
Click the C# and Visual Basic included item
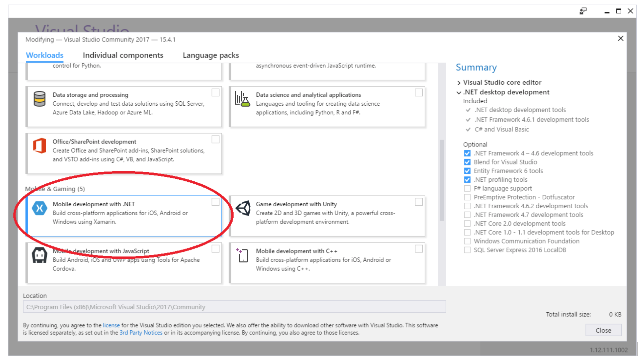click(x=502, y=129)
